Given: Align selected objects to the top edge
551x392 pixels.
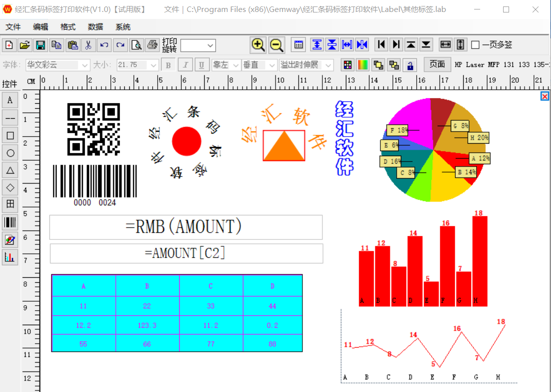Looking at the screenshot, I should coord(411,44).
